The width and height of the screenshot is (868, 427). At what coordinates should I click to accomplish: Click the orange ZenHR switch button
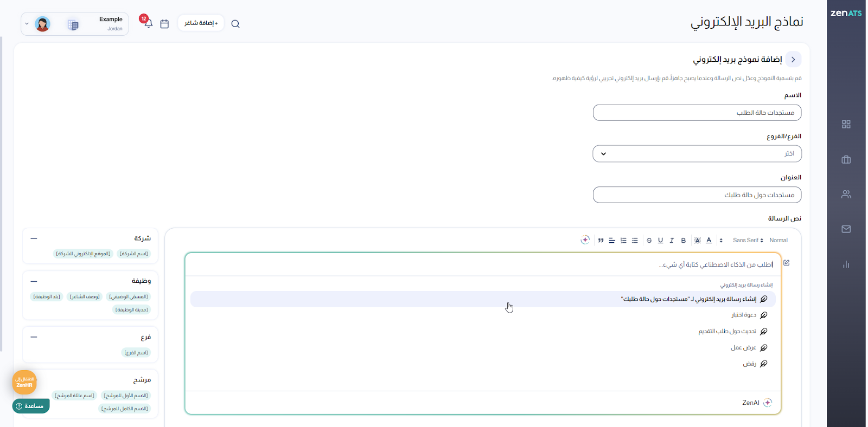[x=24, y=383]
